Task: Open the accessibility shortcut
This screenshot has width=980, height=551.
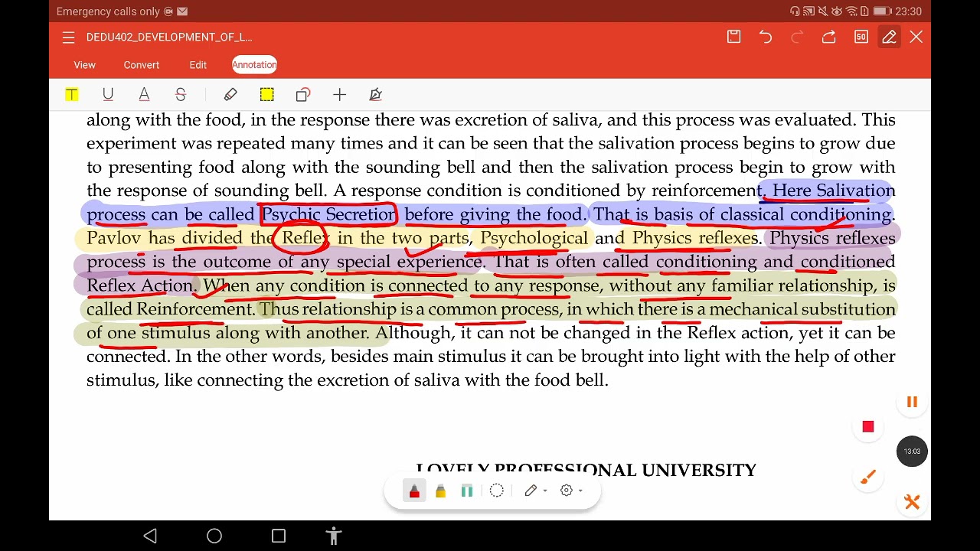Action: (x=334, y=536)
